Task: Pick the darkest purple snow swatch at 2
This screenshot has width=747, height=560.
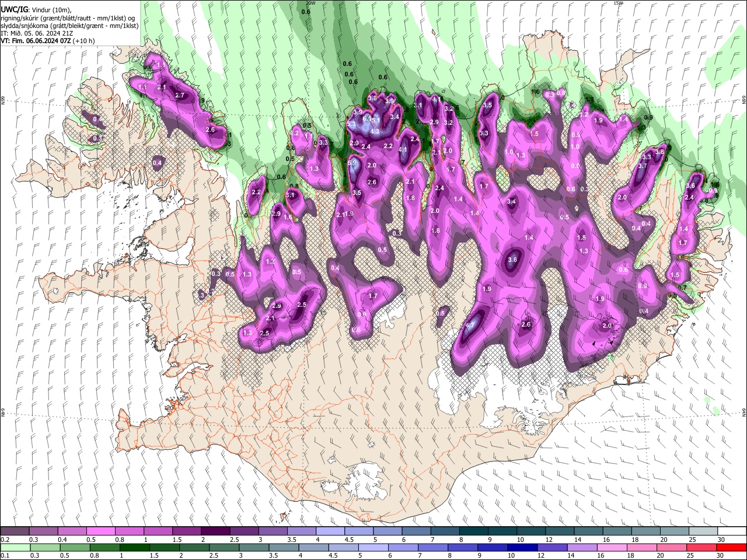Action: (215, 531)
